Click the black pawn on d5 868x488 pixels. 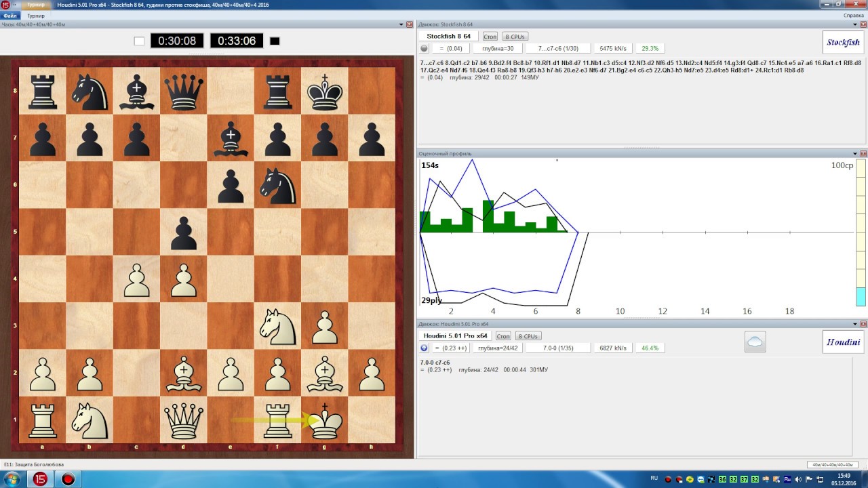(184, 232)
